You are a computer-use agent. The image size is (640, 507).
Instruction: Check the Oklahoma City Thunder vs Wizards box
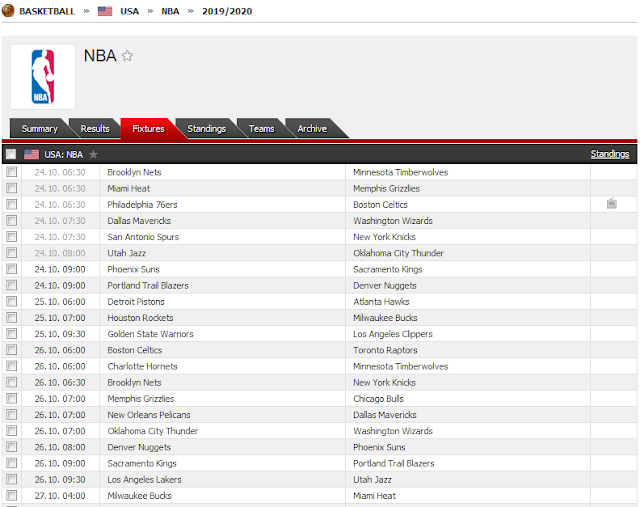coord(11,430)
